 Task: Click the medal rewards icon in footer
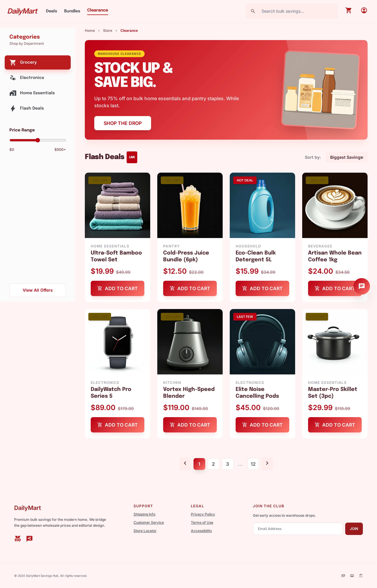(18, 539)
